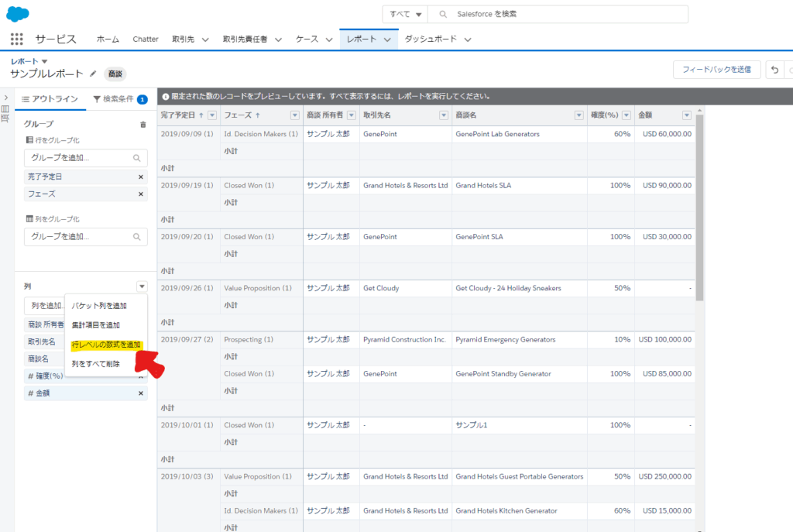
Task: Click search icon in column グループを追加 field
Action: pyautogui.click(x=136, y=237)
